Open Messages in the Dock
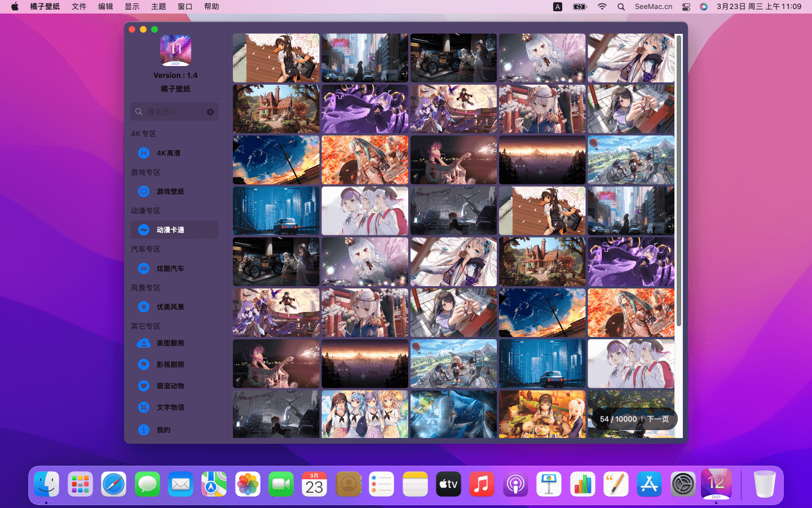Image resolution: width=812 pixels, height=508 pixels. 147,484
